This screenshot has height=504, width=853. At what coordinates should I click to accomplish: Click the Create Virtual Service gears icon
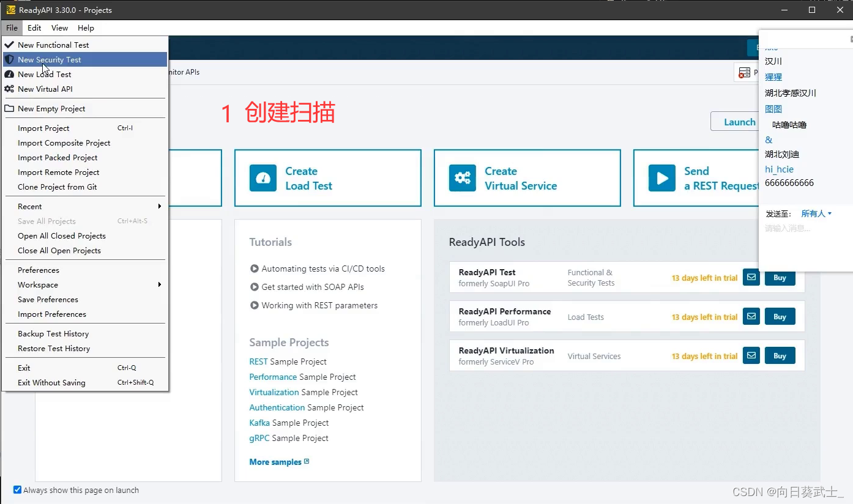click(x=463, y=178)
